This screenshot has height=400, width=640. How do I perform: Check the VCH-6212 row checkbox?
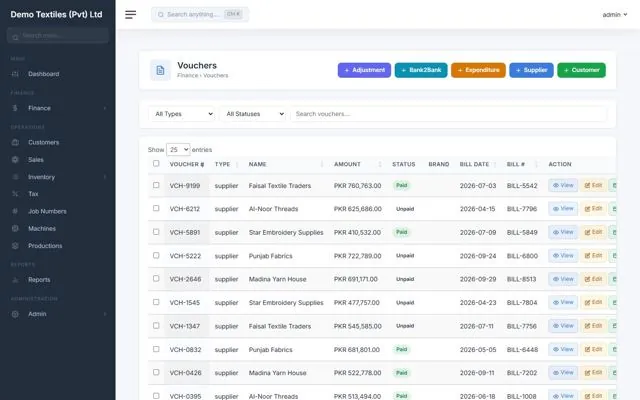click(156, 208)
